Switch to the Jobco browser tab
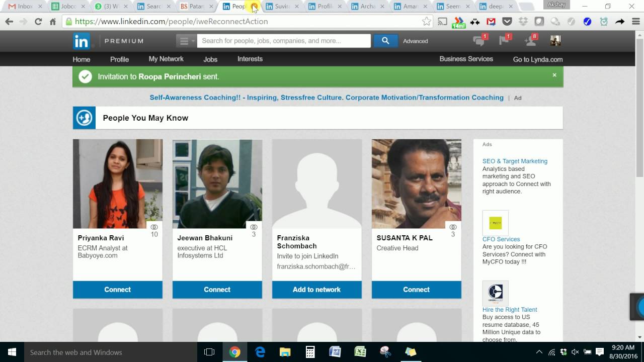 [x=68, y=7]
